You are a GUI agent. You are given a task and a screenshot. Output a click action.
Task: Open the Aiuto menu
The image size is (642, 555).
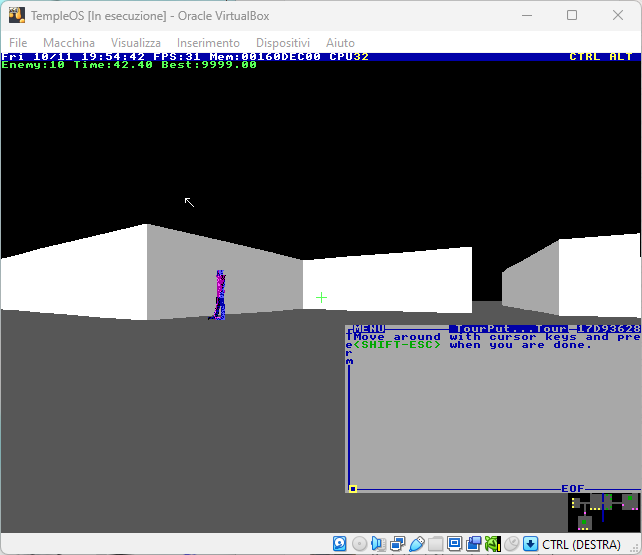coord(340,43)
